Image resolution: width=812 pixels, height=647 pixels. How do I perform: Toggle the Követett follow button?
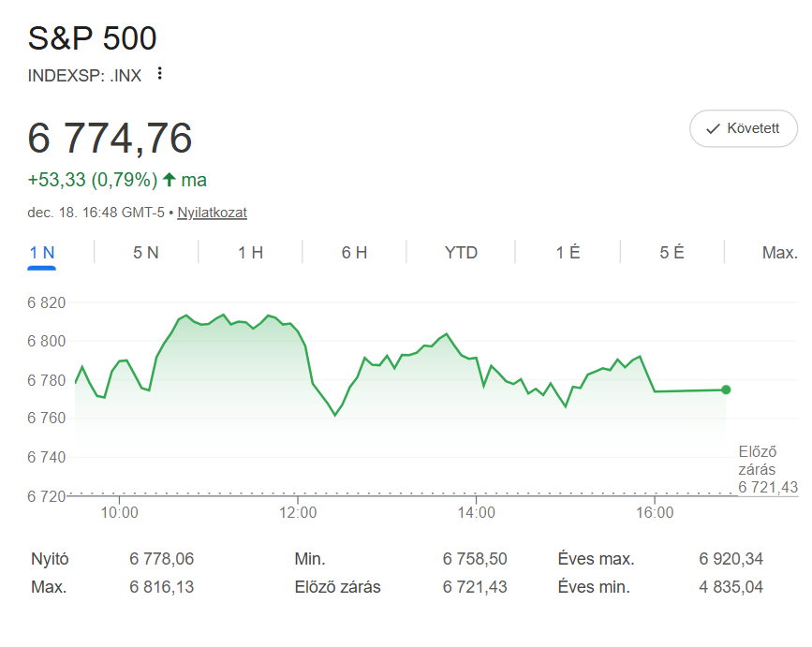tap(743, 128)
